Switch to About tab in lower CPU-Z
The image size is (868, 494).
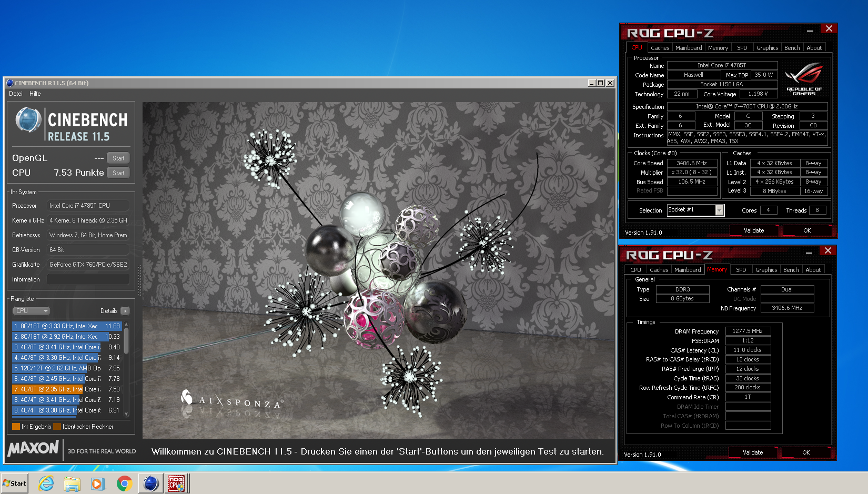click(813, 270)
